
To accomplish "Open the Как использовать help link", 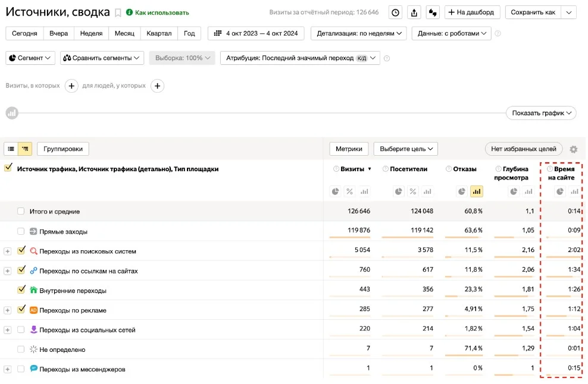I will point(158,12).
